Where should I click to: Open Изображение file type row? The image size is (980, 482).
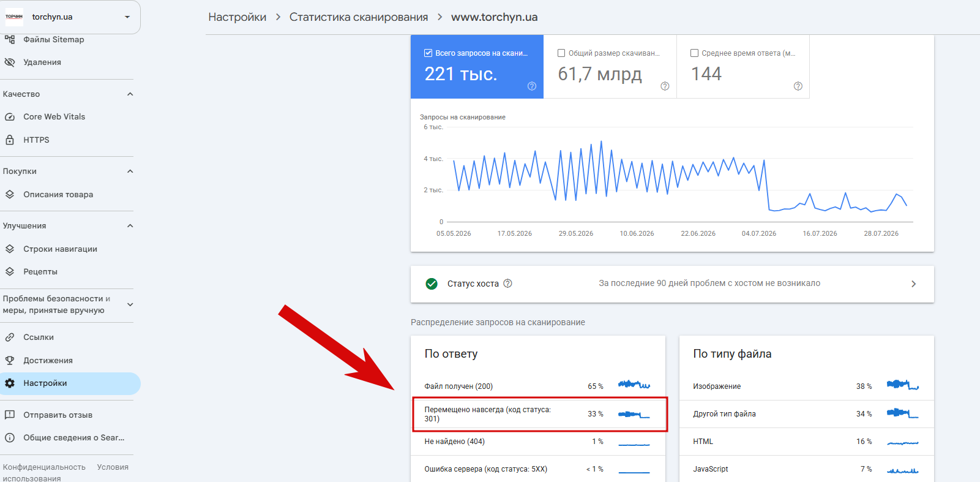[807, 386]
